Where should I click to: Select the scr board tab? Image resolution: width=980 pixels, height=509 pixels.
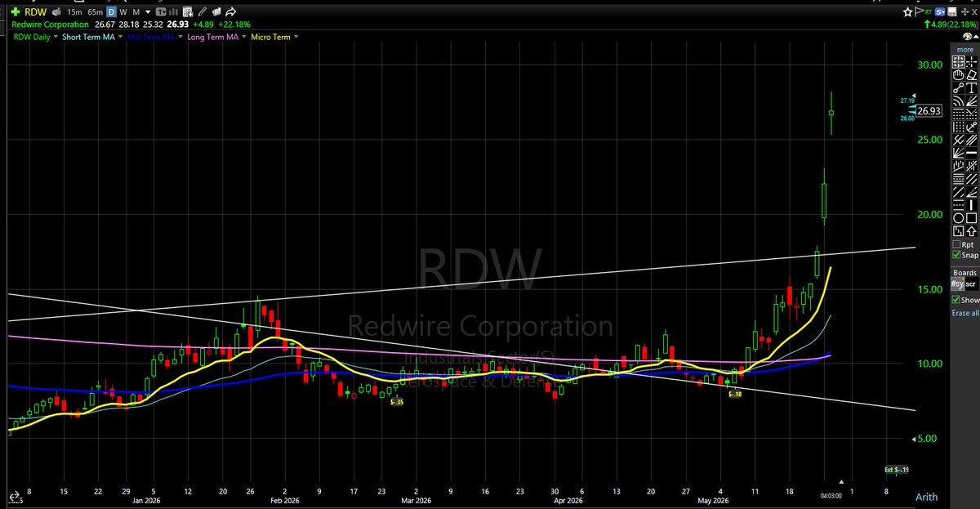(971, 284)
